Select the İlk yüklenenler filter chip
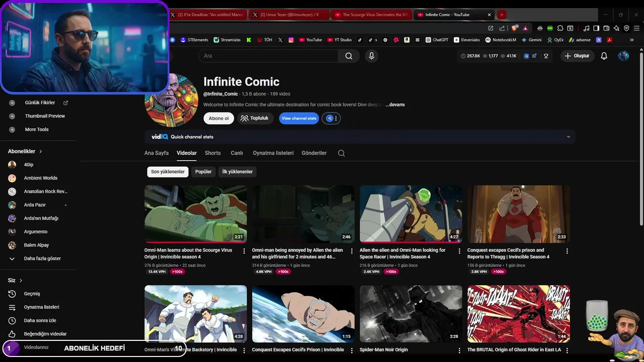 (237, 172)
